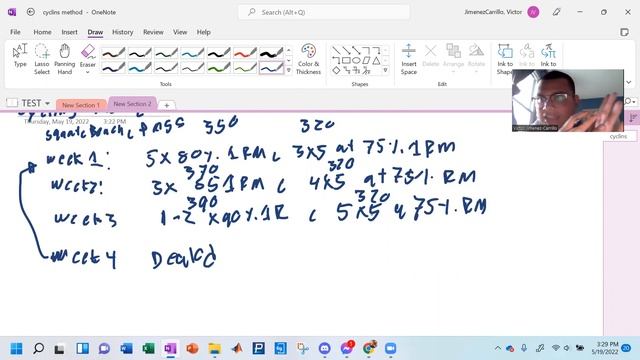The height and width of the screenshot is (360, 640).
Task: Open the Windows Start menu
Action: click(x=16, y=349)
